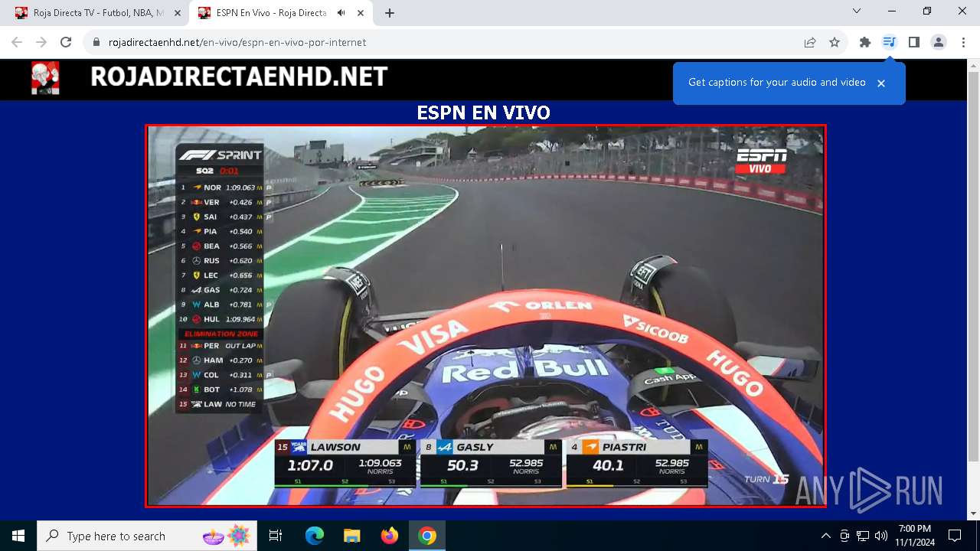Launch Microsoft Edge from the taskbar
The image size is (980, 551).
point(315,536)
